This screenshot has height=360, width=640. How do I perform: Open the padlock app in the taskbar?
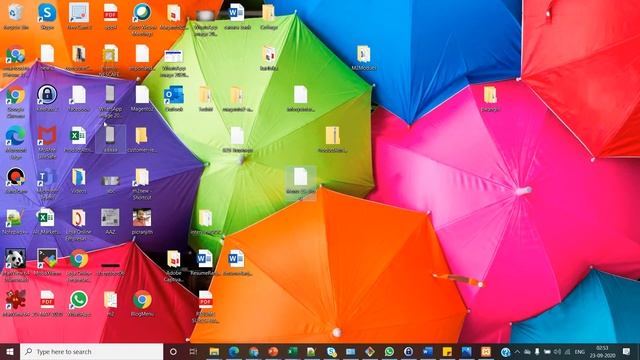pyautogui.click(x=409, y=351)
